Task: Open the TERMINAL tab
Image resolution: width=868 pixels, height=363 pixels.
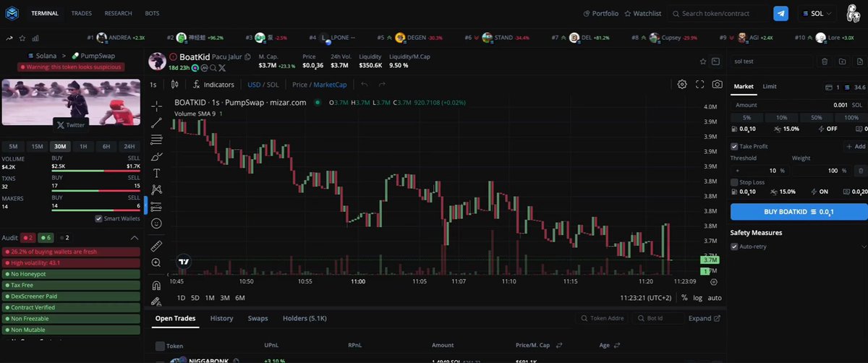Action: (46, 13)
